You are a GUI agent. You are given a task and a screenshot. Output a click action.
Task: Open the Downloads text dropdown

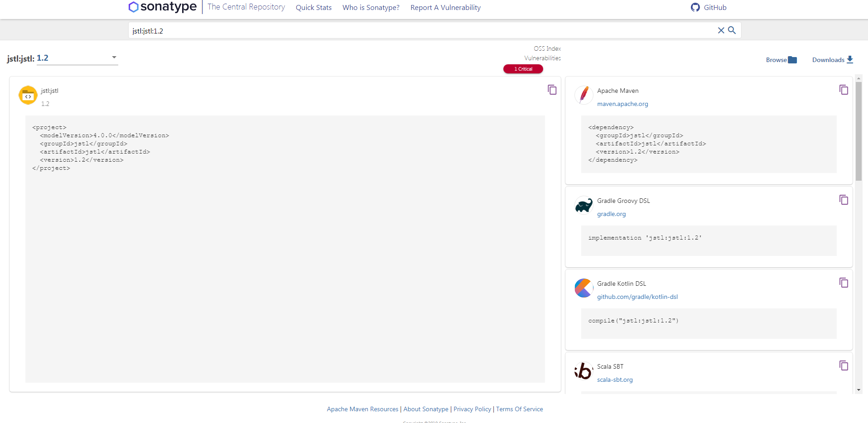coord(828,60)
